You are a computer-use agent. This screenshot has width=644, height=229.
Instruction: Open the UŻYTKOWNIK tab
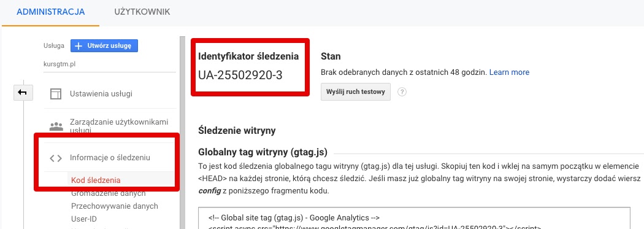click(x=142, y=12)
